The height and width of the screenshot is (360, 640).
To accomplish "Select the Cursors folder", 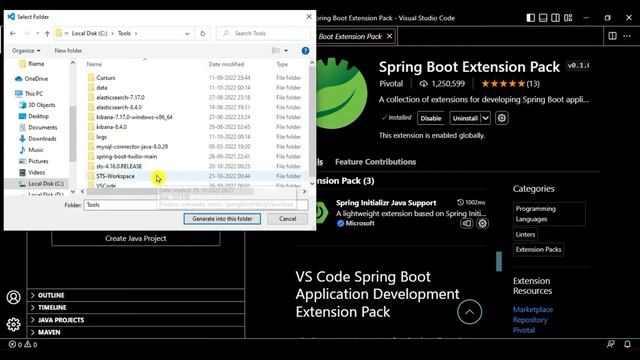I will click(106, 78).
